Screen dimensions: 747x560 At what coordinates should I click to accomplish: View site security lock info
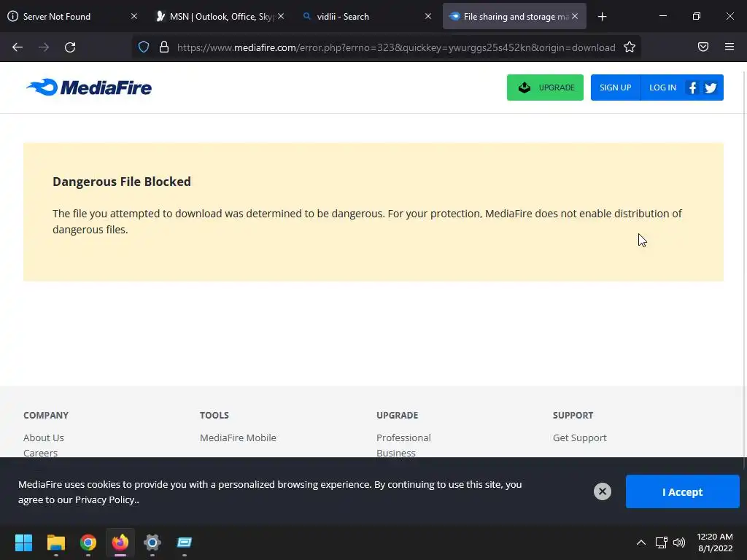point(164,47)
